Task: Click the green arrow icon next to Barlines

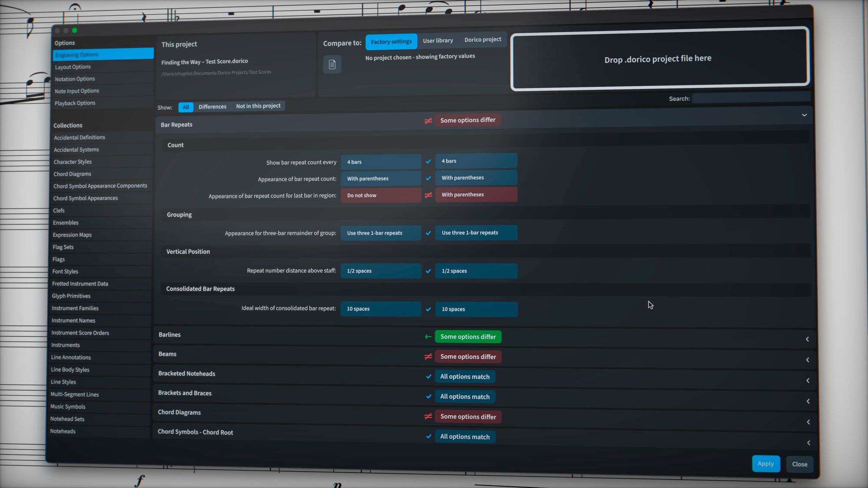Action: [428, 336]
